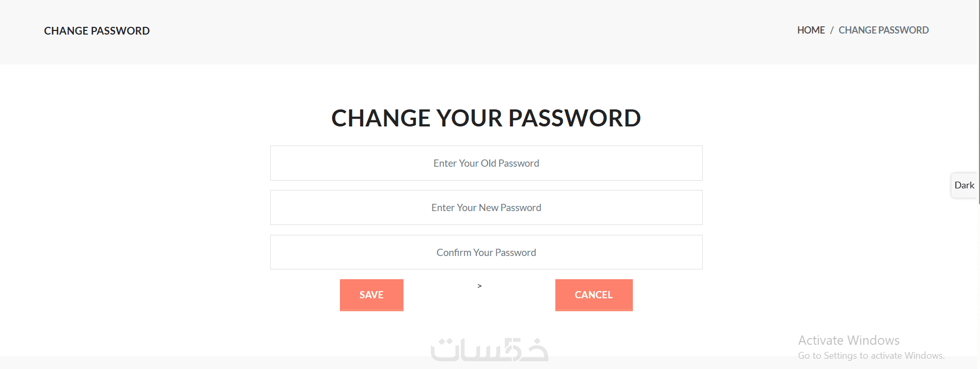This screenshot has width=980, height=369.
Task: Click into Enter Your New Password field
Action: click(486, 207)
